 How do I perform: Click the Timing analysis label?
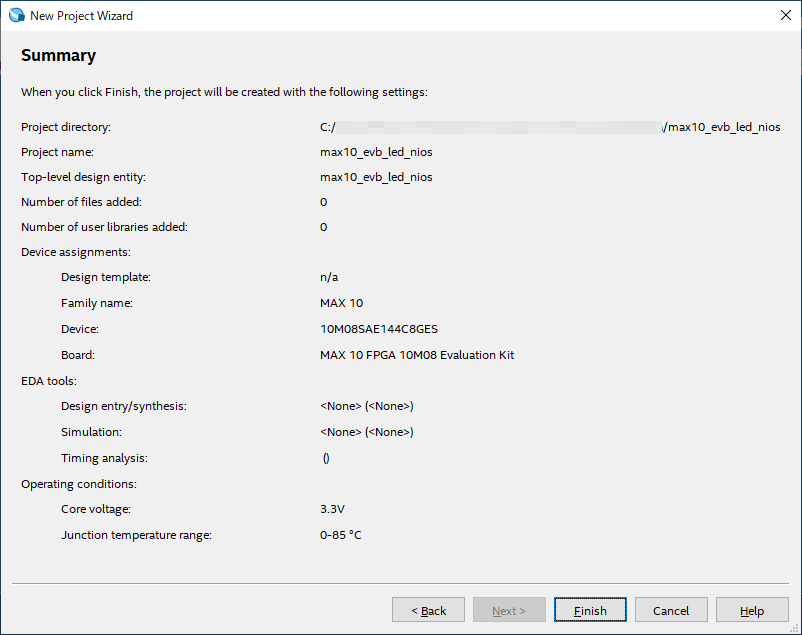point(104,458)
